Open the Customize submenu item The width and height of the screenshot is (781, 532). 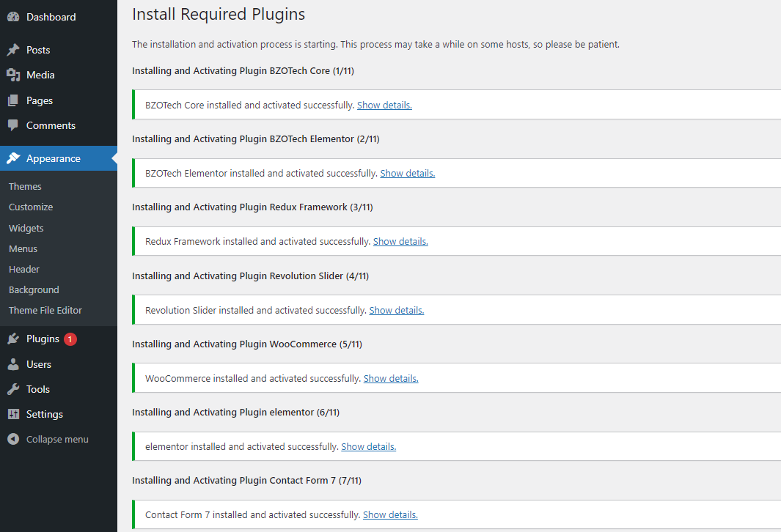pyautogui.click(x=31, y=207)
